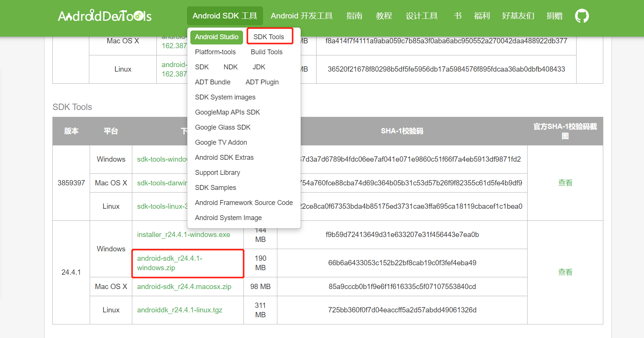Click the hash starting with 36520f21678f80298b
The height and width of the screenshot is (338, 644).
coord(446,69)
